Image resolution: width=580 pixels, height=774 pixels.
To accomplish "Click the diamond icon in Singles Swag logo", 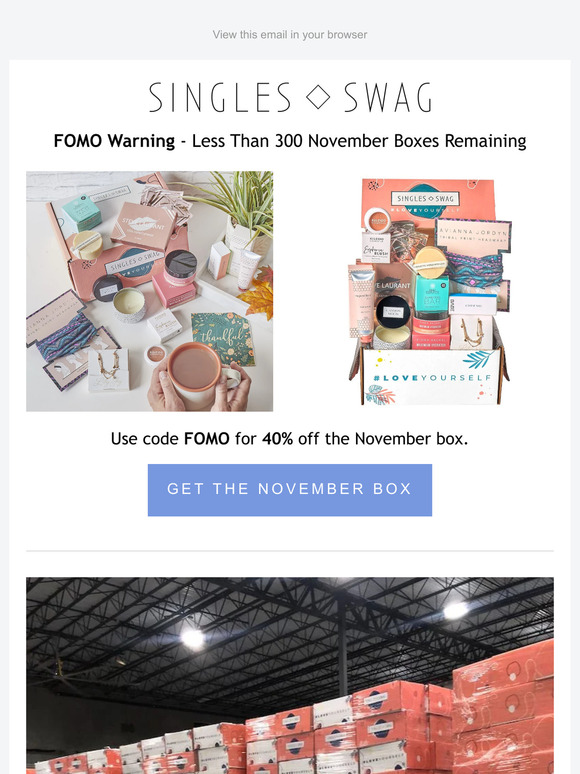I will pos(317,97).
